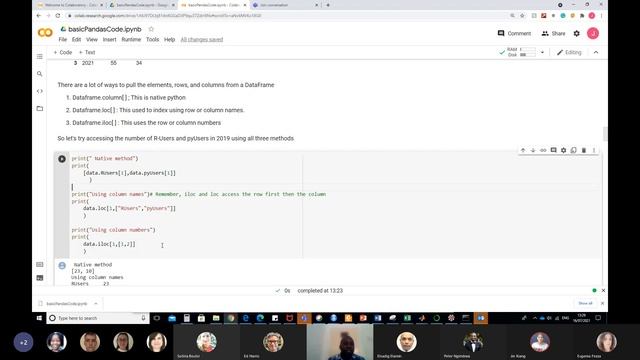This screenshot has height=360, width=640.
Task: Open the Insert menu
Action: [x=109, y=40]
